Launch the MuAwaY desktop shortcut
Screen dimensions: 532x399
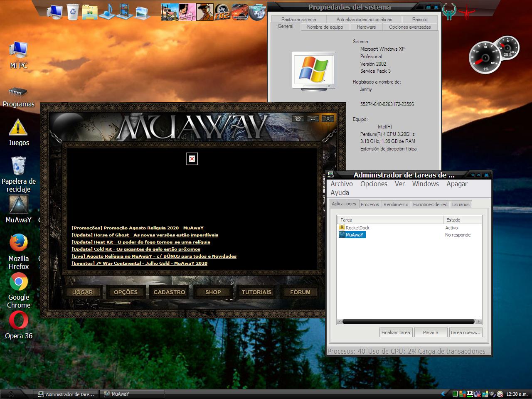point(19,209)
